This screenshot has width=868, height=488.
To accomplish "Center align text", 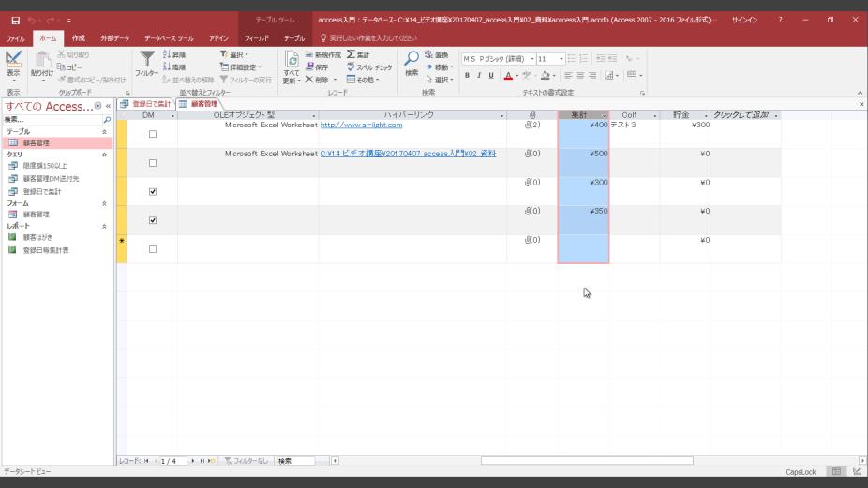I will 580,75.
